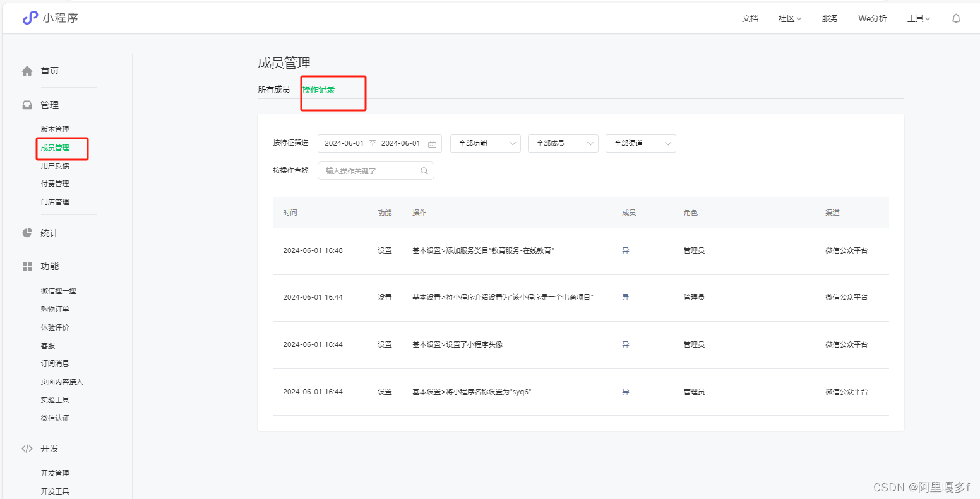Click the grid icon next to 功能
The width and height of the screenshot is (980, 499).
(x=28, y=266)
